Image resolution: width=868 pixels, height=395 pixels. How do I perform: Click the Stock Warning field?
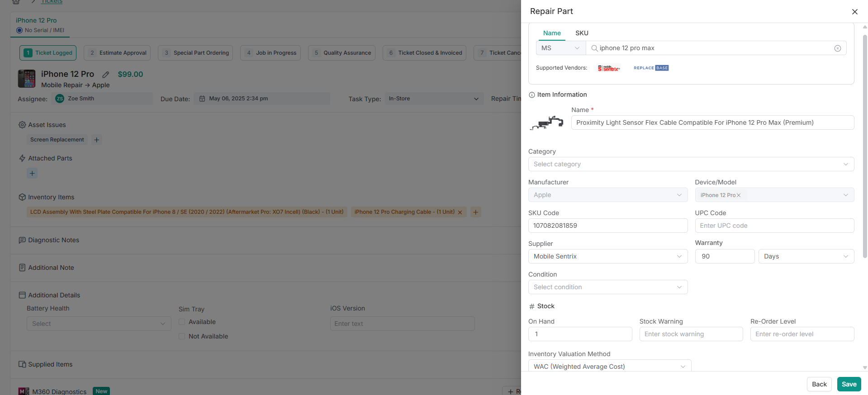point(691,334)
